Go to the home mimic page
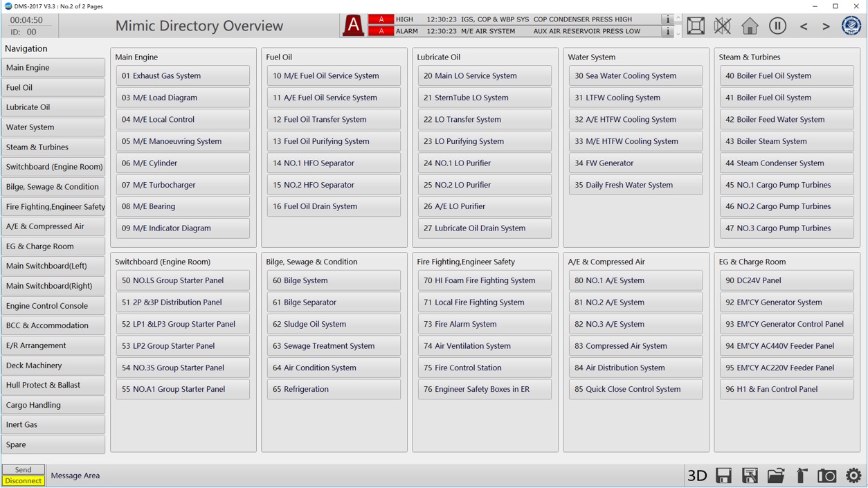 click(750, 26)
